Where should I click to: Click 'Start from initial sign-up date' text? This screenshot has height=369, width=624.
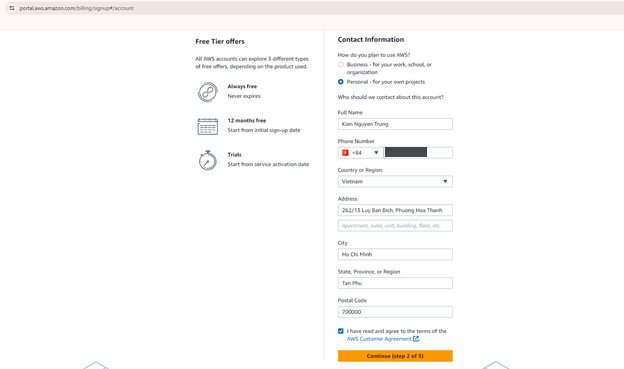(264, 130)
